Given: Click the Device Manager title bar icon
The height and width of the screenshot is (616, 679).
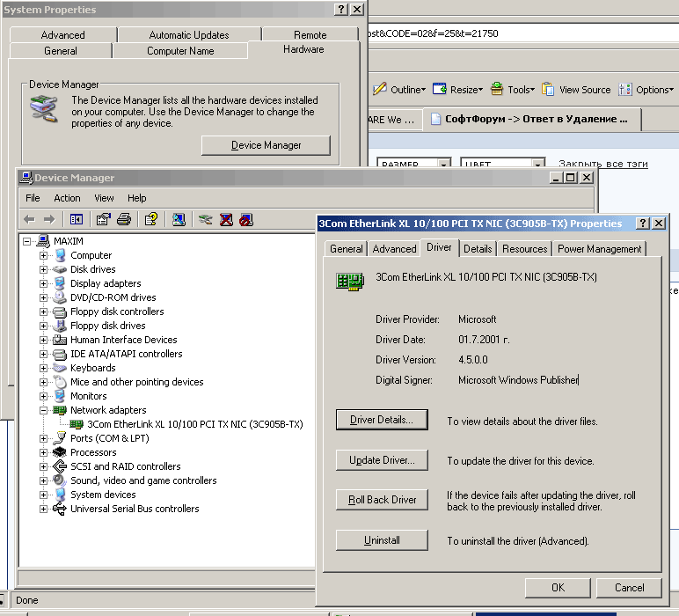Looking at the screenshot, I should point(26,178).
